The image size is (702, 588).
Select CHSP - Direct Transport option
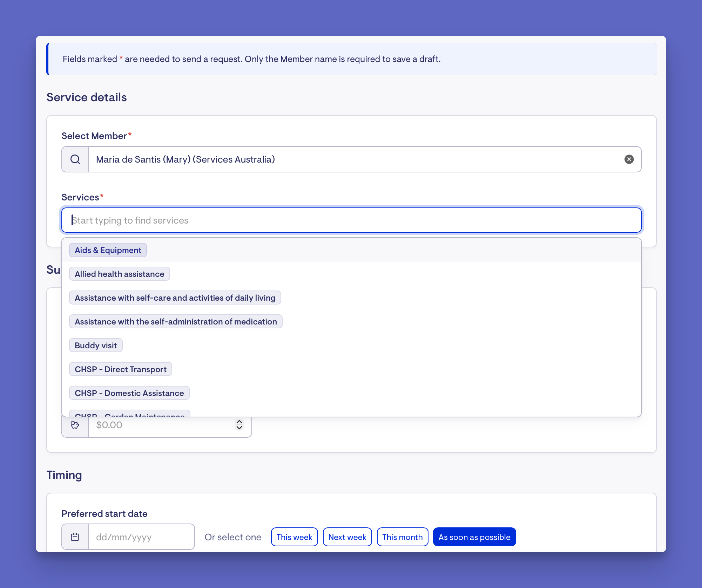121,369
